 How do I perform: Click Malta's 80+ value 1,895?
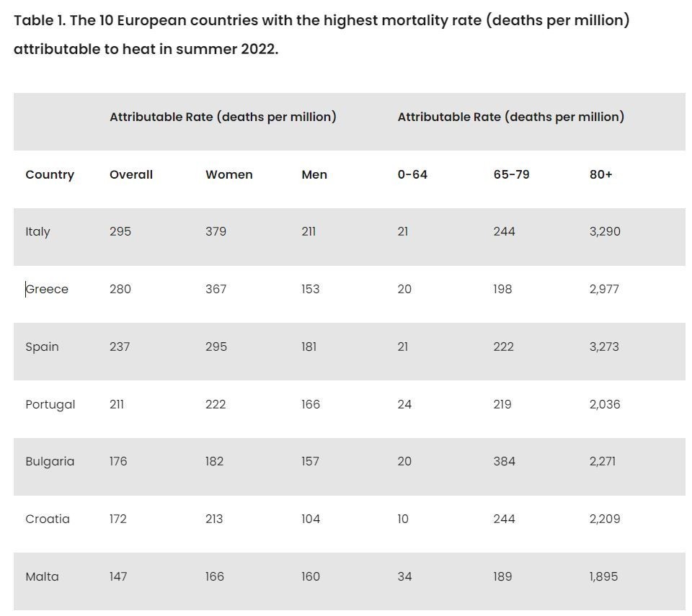[603, 576]
